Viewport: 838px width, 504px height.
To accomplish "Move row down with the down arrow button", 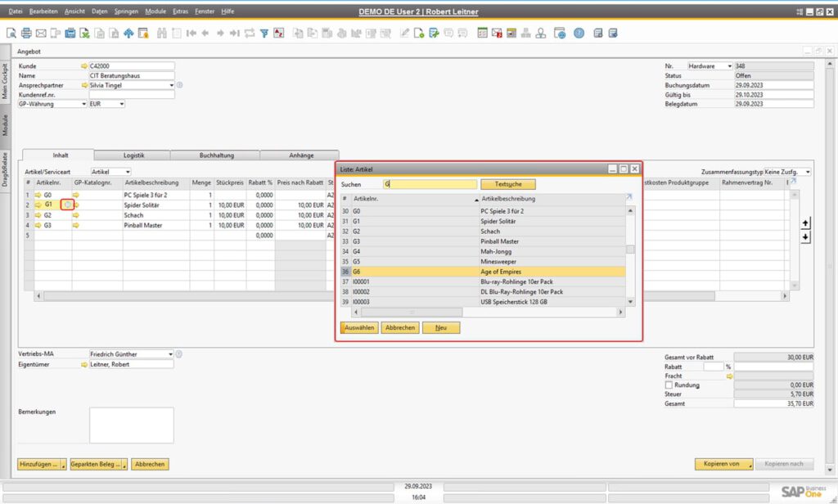I will 805,236.
